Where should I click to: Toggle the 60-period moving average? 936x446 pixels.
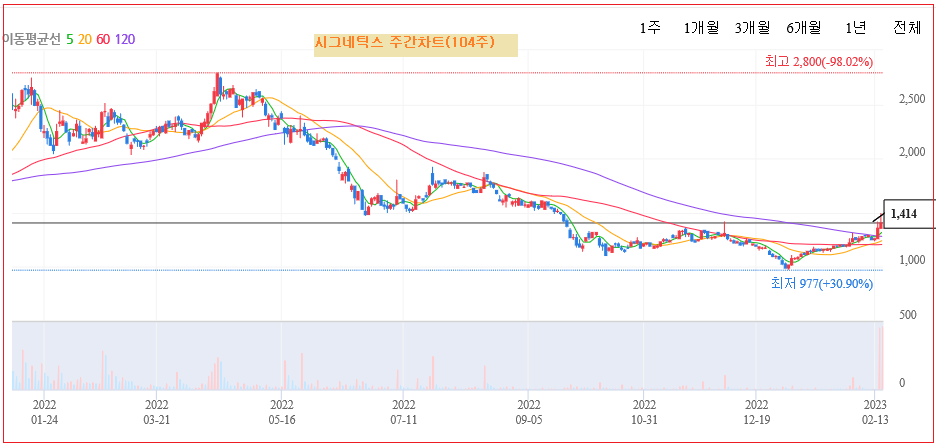tap(103, 39)
